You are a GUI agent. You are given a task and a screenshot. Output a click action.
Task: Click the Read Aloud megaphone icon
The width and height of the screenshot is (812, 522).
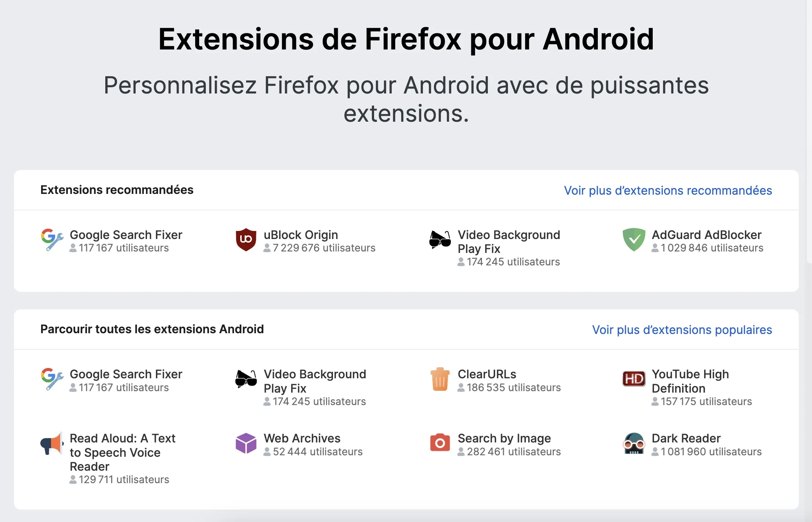tap(52, 443)
